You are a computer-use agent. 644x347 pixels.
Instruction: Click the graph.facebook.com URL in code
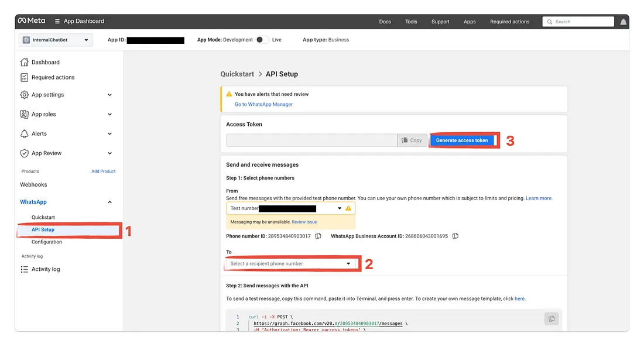[328, 324]
